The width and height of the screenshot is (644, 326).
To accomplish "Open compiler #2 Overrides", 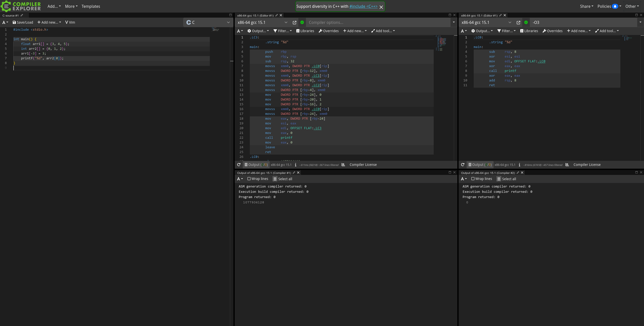I will pos(552,31).
